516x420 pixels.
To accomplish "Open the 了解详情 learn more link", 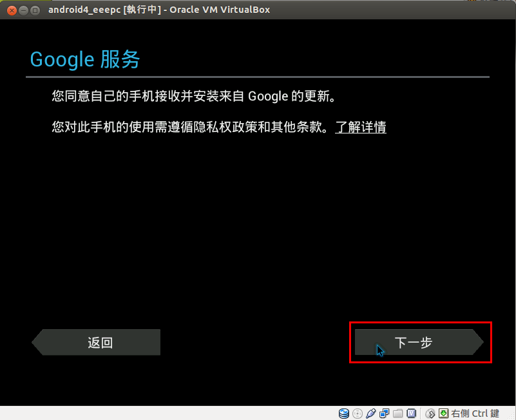I will tap(361, 127).
